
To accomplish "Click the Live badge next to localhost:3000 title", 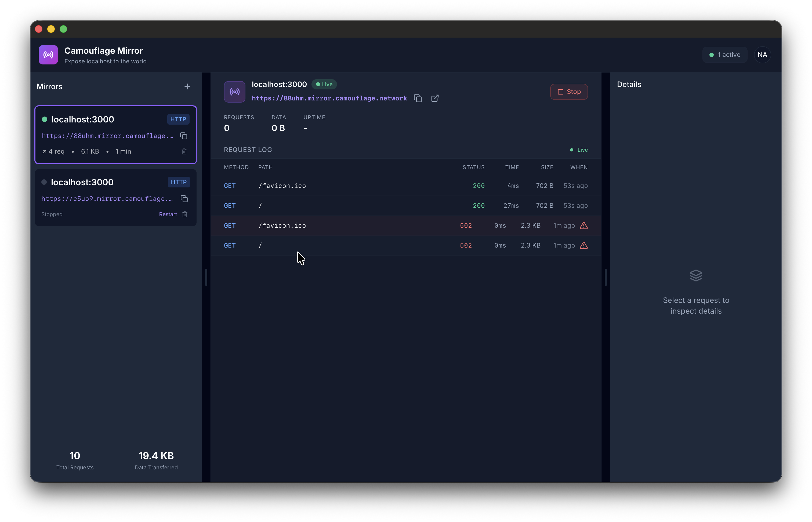I will (x=324, y=84).
